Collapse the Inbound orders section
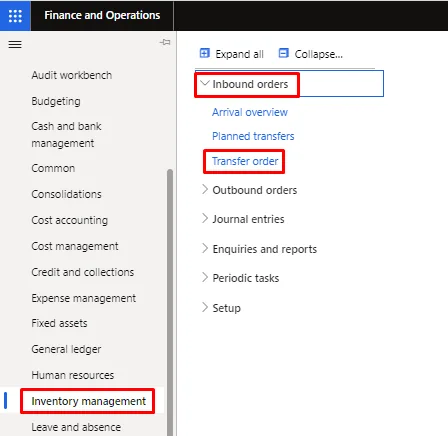 [x=205, y=83]
